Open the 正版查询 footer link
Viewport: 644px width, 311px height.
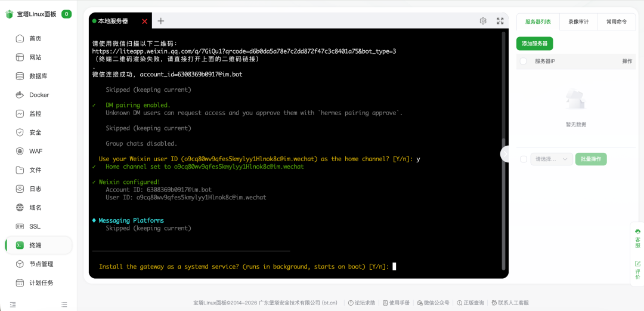coord(470,303)
